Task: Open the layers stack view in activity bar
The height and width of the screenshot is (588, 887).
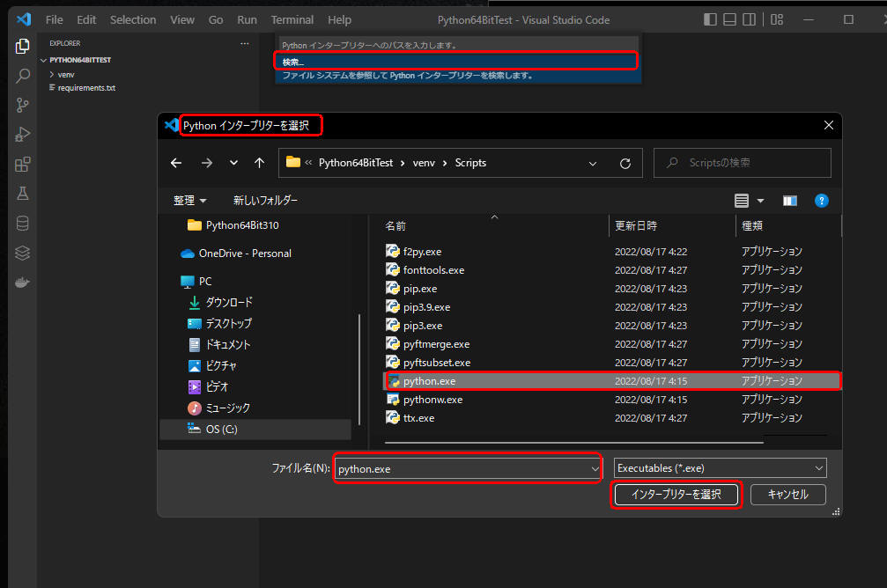Action: [x=23, y=253]
